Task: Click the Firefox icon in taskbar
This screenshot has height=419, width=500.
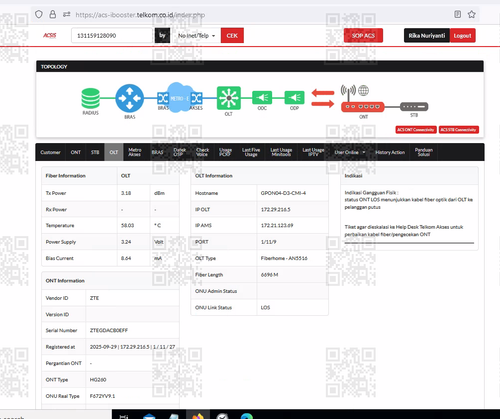Action: click(x=198, y=415)
